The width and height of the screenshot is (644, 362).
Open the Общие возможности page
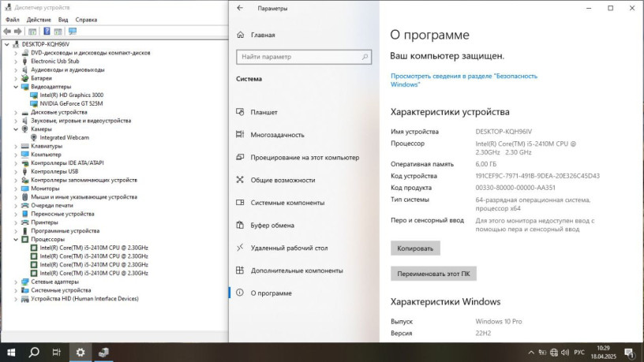click(x=283, y=180)
